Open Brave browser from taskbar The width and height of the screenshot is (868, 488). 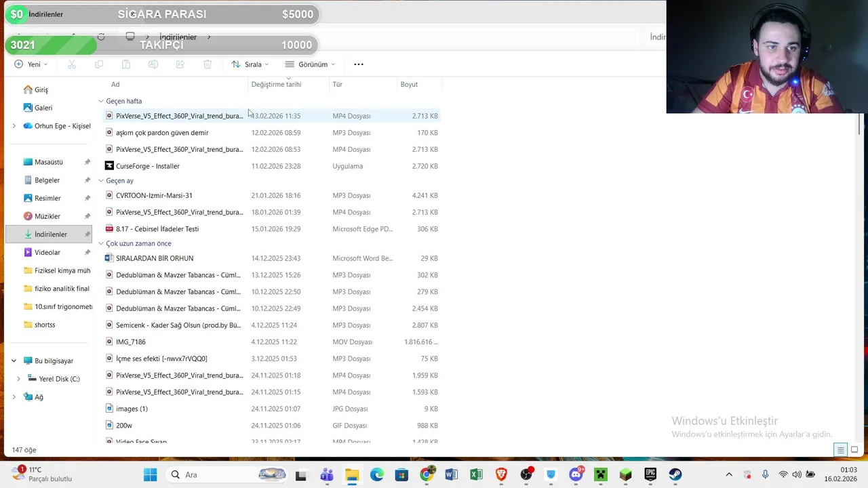[501, 474]
